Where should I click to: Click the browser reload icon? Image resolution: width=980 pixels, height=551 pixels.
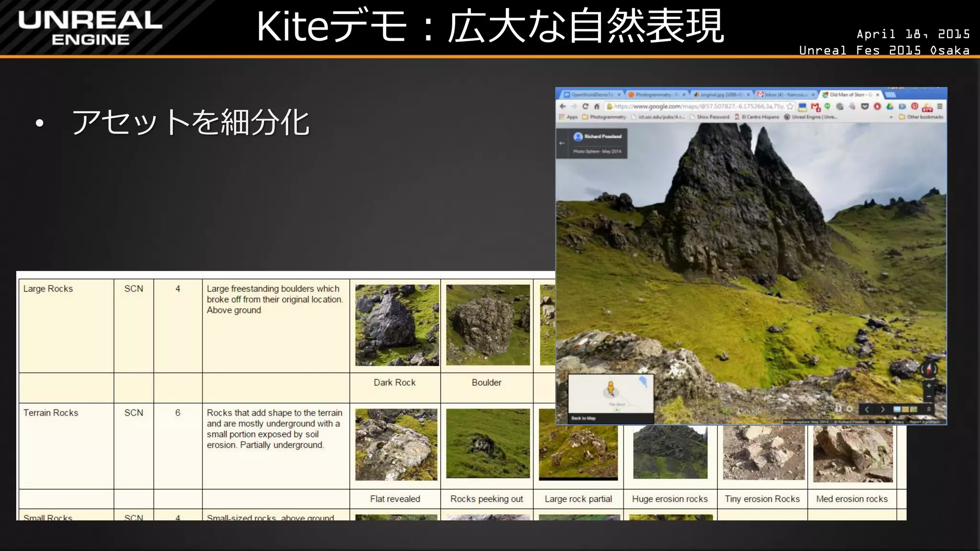(x=585, y=106)
